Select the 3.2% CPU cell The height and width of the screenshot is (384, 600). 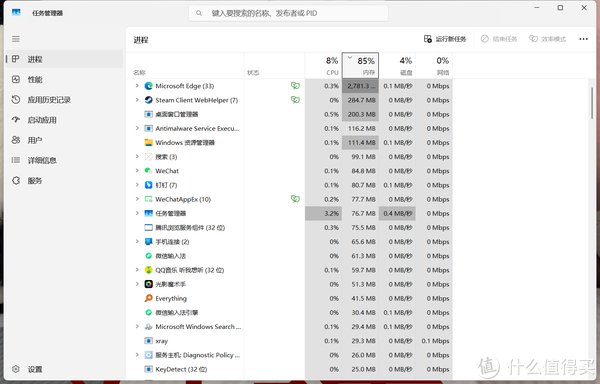coord(323,213)
